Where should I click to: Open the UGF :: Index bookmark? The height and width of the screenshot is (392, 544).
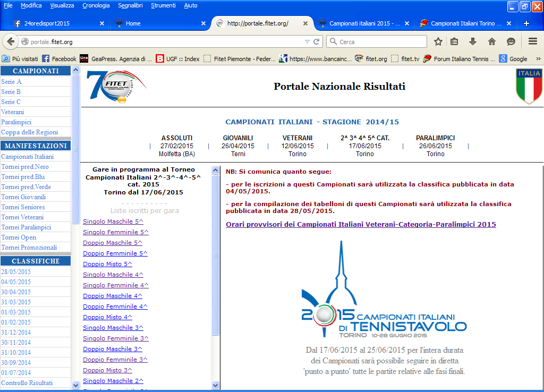coord(177,58)
